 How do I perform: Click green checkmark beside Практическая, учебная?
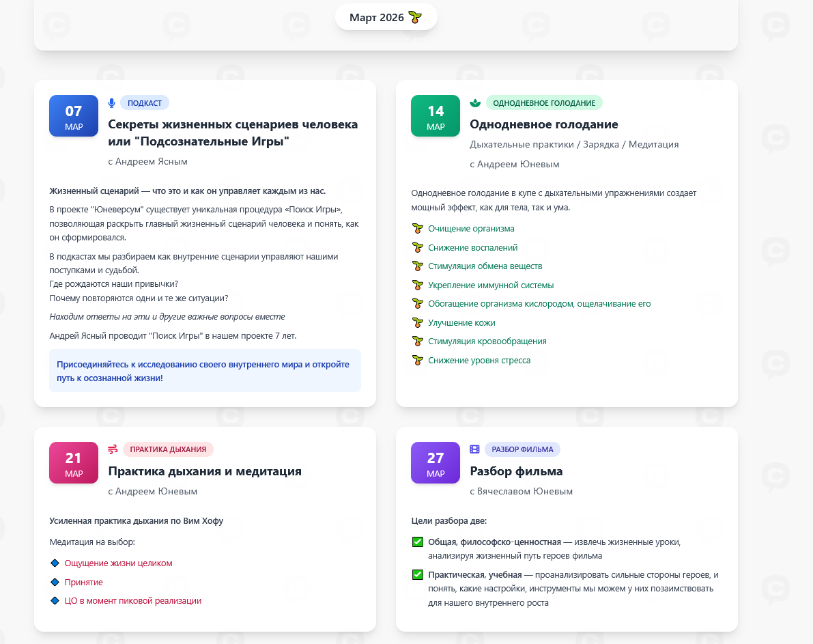(418, 575)
